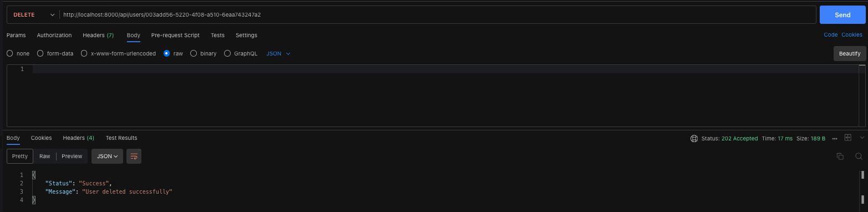Open the response JSON format dropdown

pos(107,157)
